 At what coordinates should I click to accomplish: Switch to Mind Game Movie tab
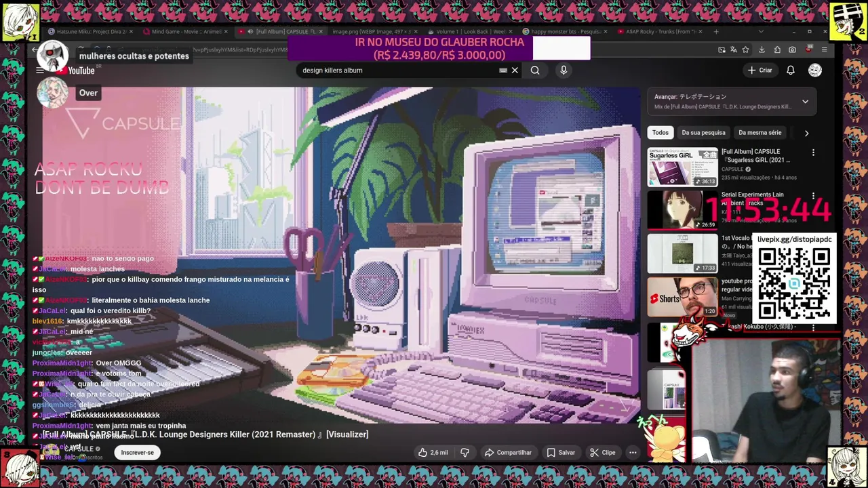186,31
